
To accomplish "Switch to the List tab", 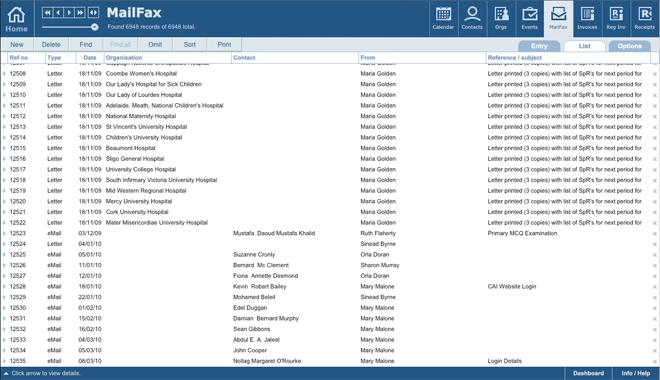I will [584, 46].
